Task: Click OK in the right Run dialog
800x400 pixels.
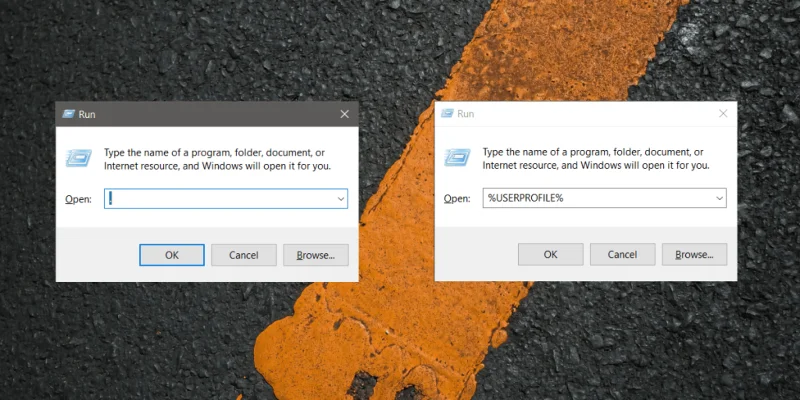Action: [551, 254]
